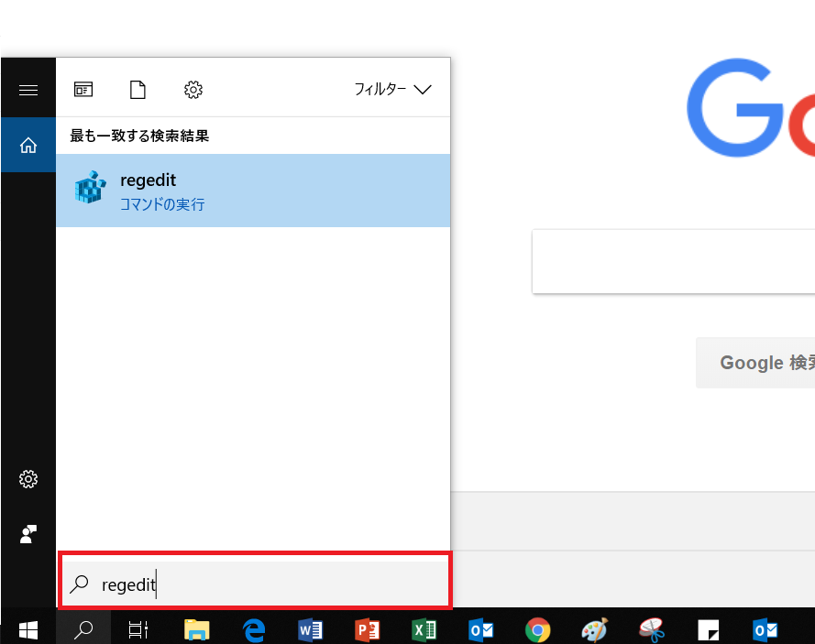
Task: Expand the フィルター dropdown
Action: coord(393,90)
